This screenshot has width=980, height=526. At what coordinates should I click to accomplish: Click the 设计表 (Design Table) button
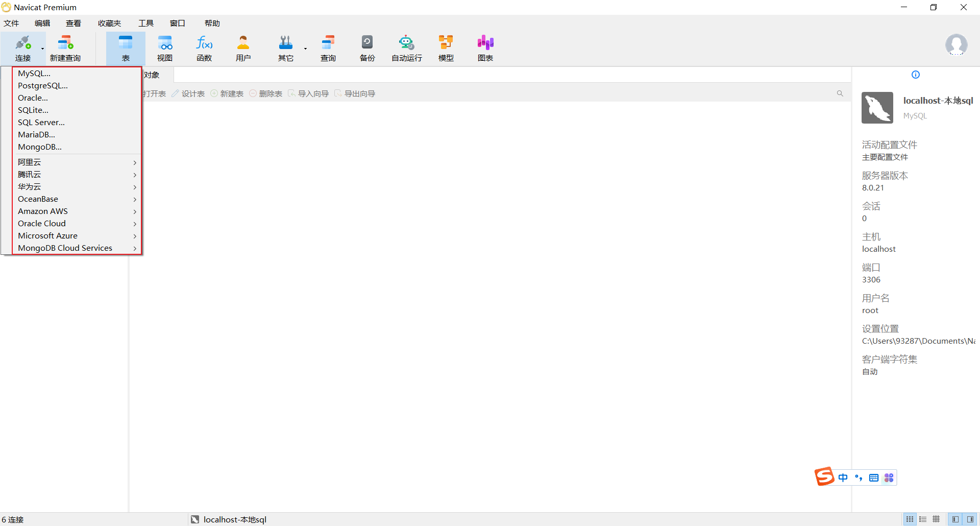point(188,94)
